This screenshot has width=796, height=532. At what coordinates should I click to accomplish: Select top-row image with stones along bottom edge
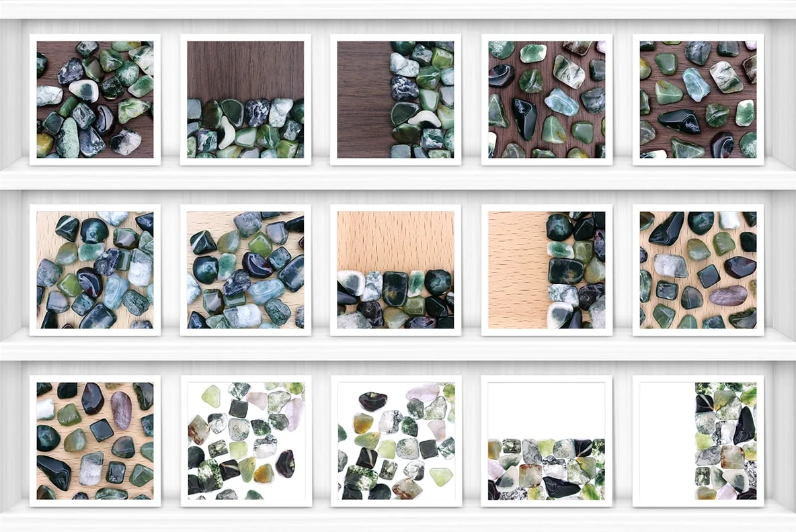[245, 99]
